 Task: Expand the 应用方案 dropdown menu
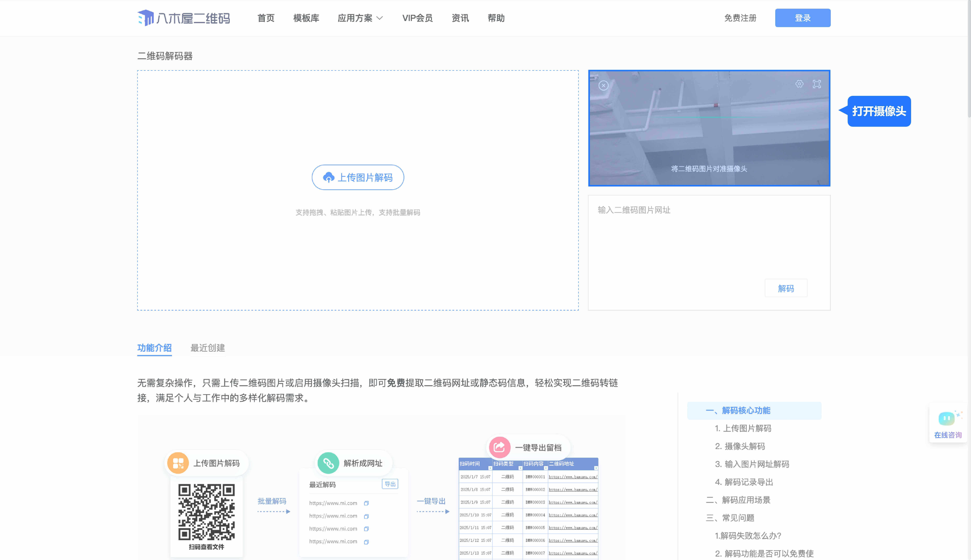360,18
